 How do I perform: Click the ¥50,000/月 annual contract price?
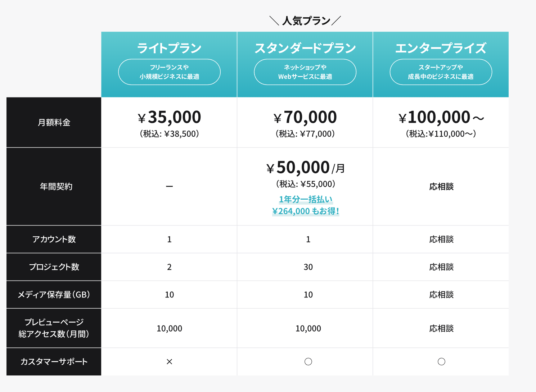click(x=305, y=168)
